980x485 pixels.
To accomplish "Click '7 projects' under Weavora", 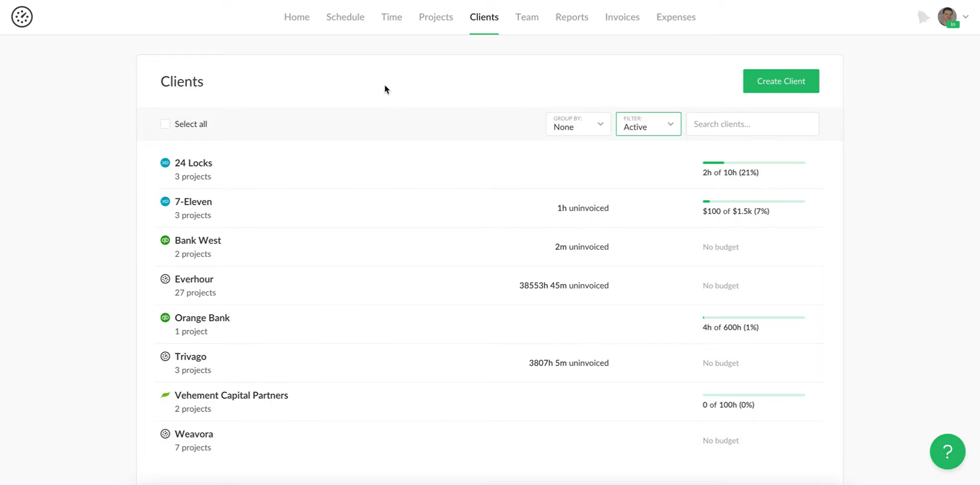I will point(193,447).
